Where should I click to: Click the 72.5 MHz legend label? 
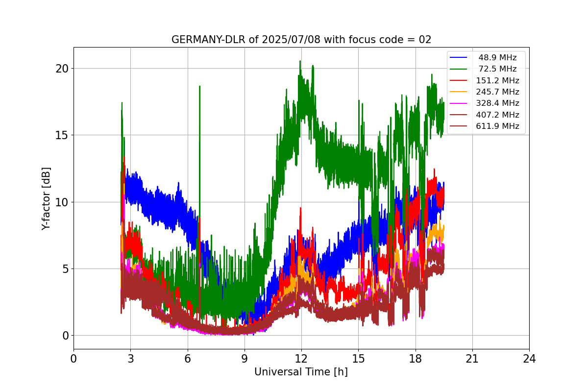(x=497, y=69)
